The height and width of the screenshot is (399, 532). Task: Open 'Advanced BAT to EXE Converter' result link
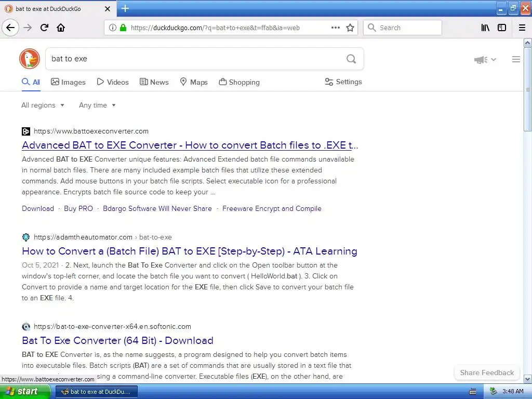[x=190, y=145]
